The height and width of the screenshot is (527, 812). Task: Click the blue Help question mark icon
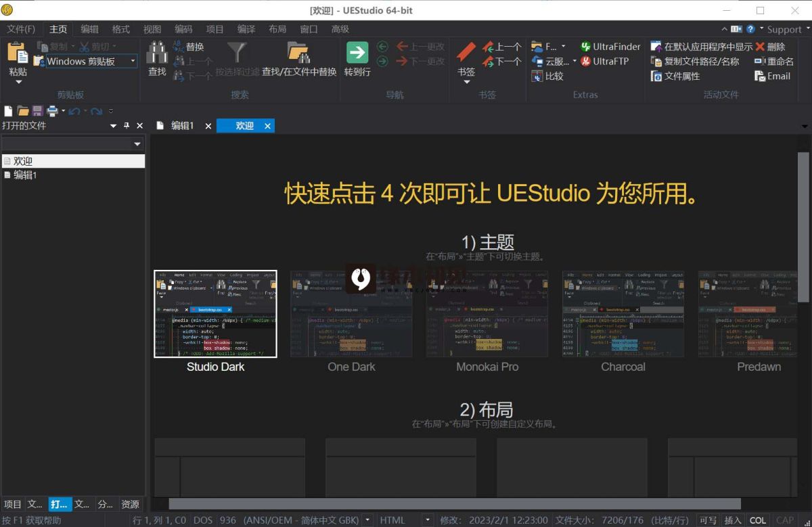[x=750, y=29]
